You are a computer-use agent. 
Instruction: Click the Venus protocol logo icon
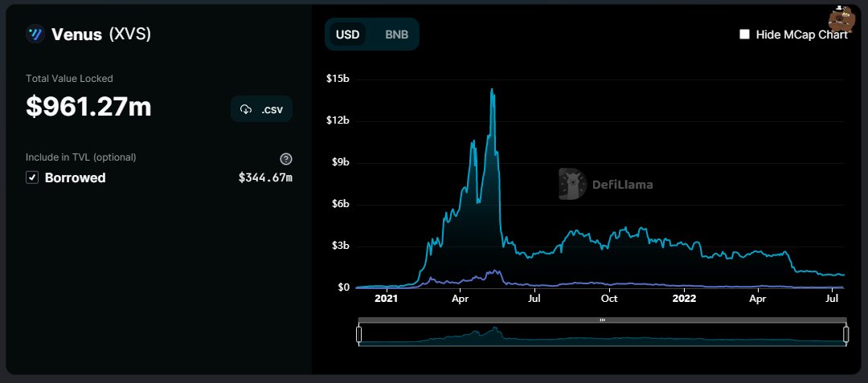click(x=35, y=35)
